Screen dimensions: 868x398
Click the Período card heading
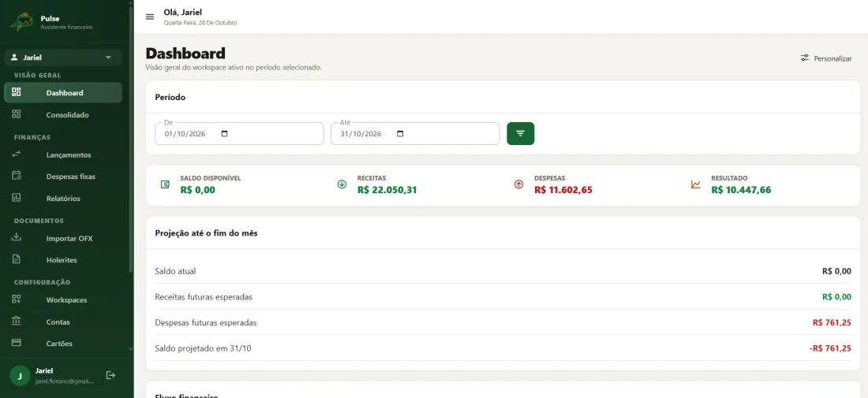point(170,97)
